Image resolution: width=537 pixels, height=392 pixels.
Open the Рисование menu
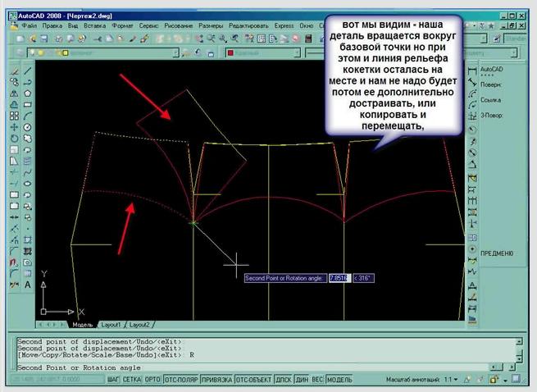click(179, 25)
